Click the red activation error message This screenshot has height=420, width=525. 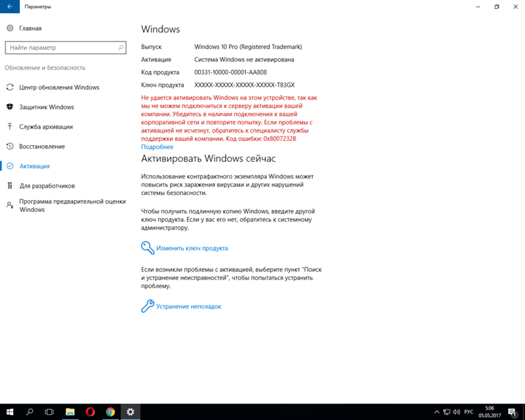click(229, 118)
